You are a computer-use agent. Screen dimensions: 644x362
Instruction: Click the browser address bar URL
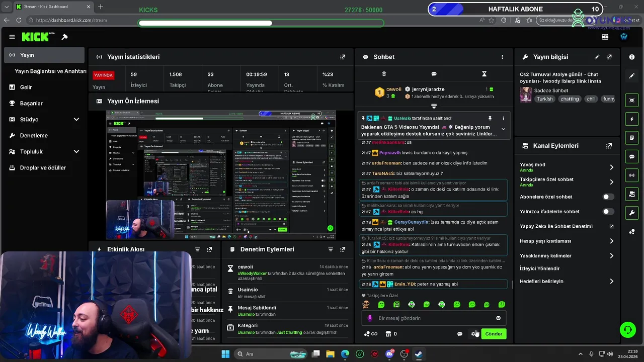click(71, 20)
